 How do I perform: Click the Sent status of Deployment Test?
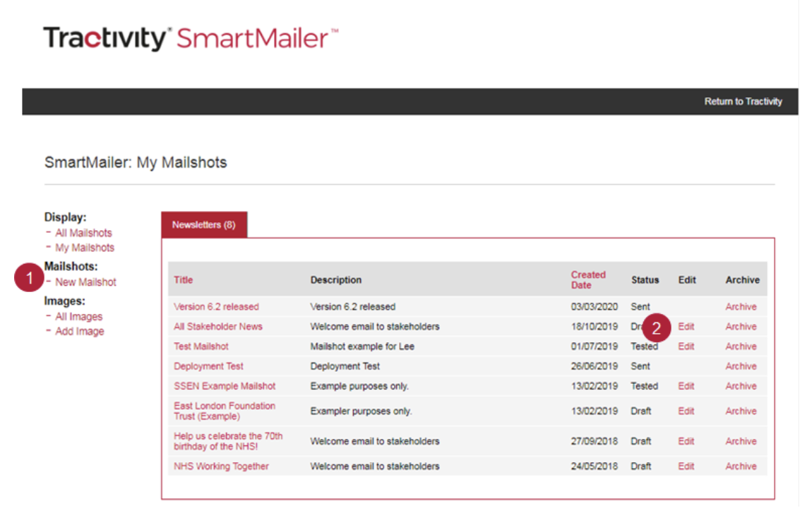click(x=640, y=366)
